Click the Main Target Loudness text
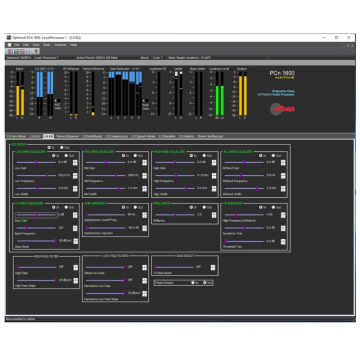The height and width of the screenshot is (360, 360). click(189, 58)
